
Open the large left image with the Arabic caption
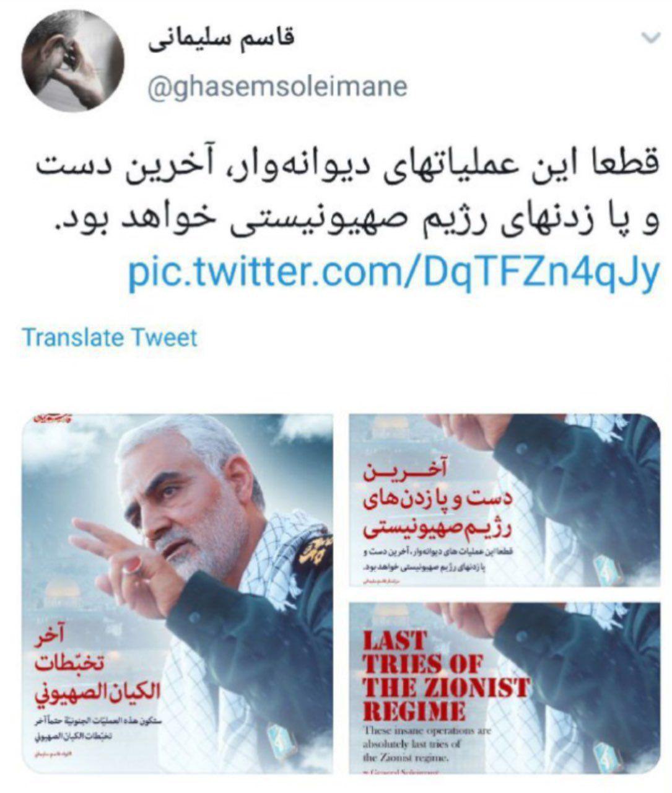pos(178,594)
